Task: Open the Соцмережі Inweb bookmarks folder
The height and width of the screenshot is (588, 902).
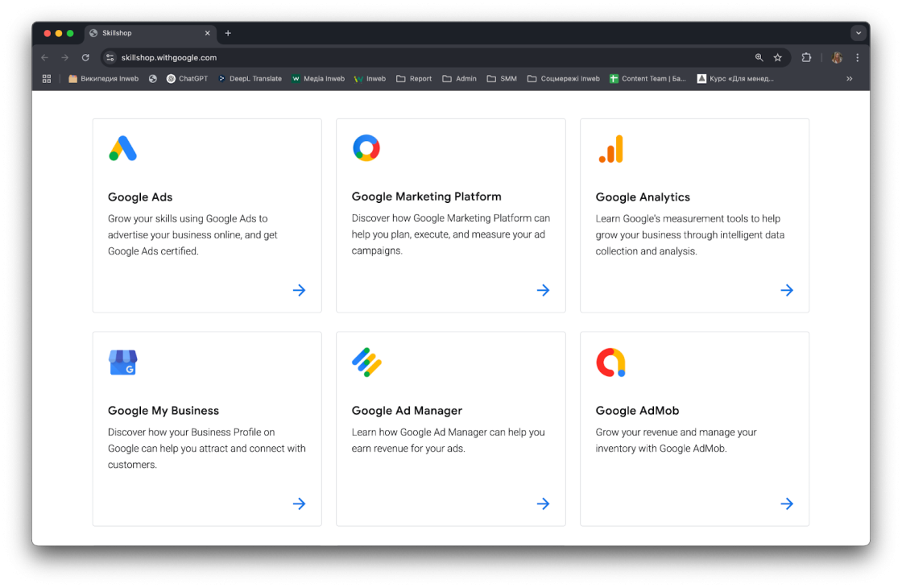Action: (x=563, y=79)
